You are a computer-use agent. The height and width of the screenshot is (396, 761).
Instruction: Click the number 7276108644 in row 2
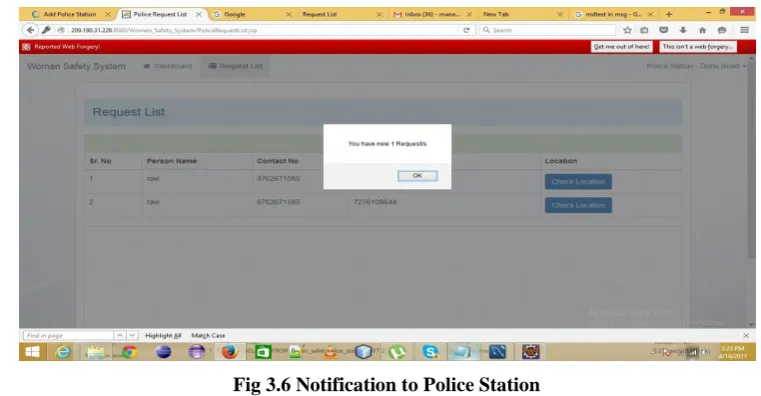coord(375,202)
